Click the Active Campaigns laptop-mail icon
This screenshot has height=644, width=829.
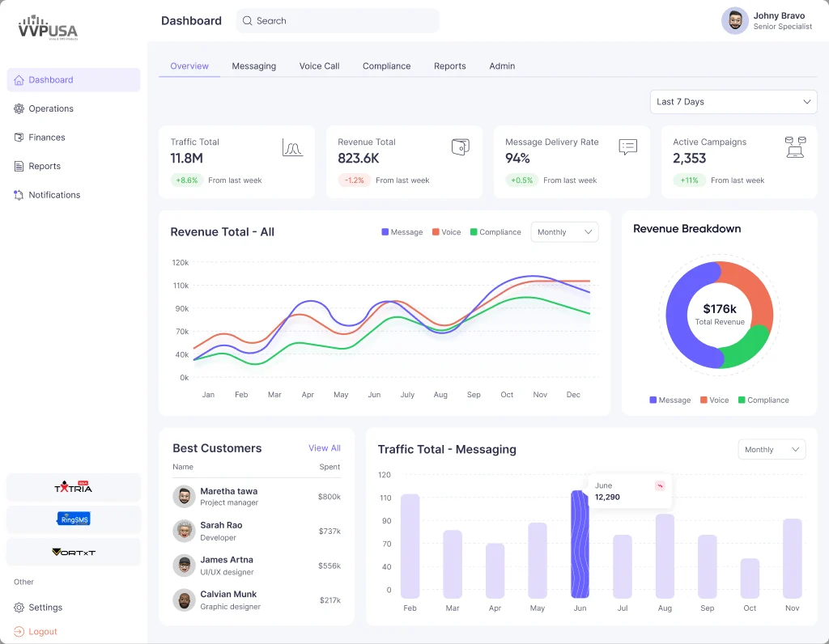point(795,147)
